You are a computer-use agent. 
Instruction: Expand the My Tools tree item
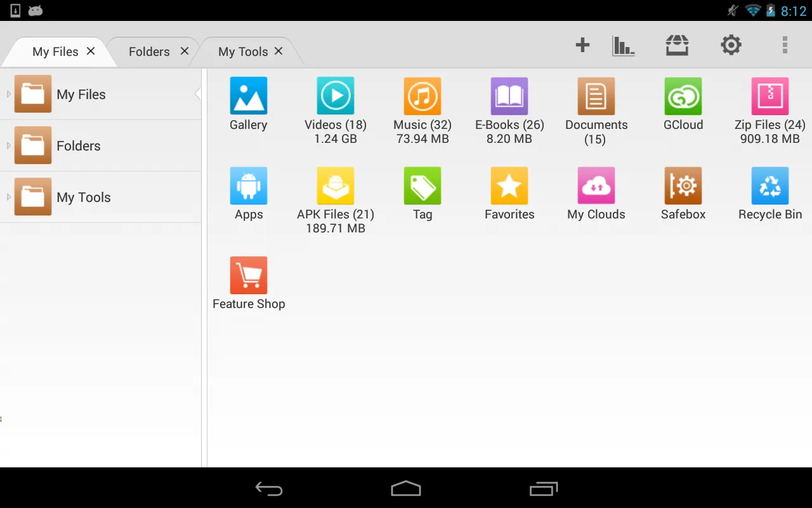9,197
